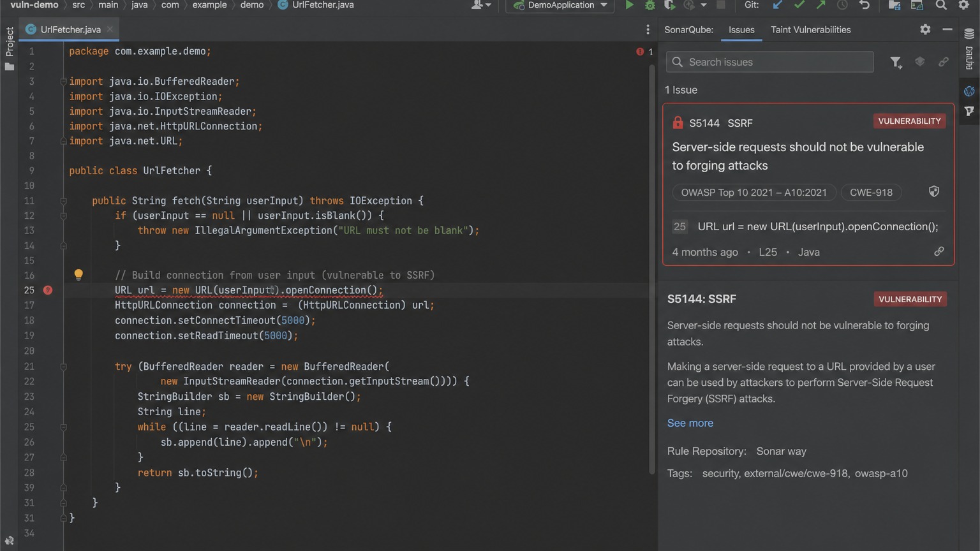Switch to the Issues tab
This screenshot has width=980, height=551.
point(741,29)
